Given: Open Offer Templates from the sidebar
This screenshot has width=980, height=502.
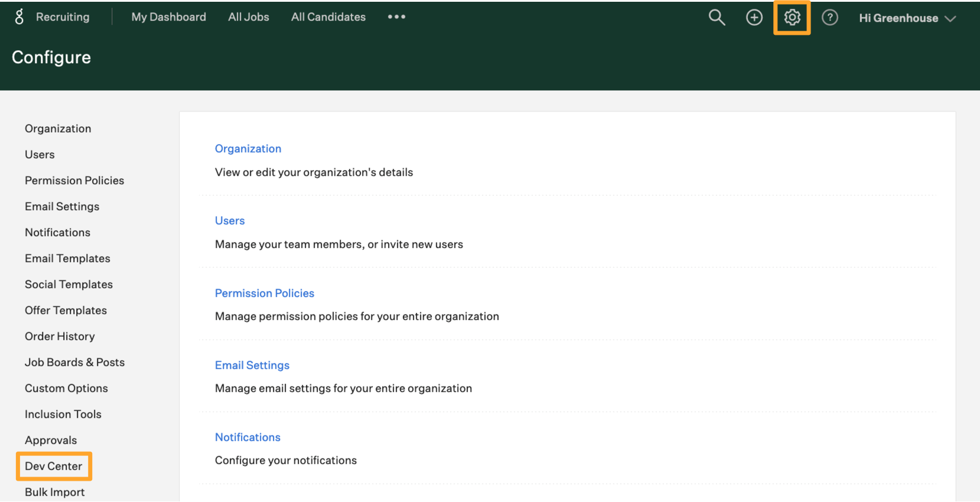Looking at the screenshot, I should 66,311.
